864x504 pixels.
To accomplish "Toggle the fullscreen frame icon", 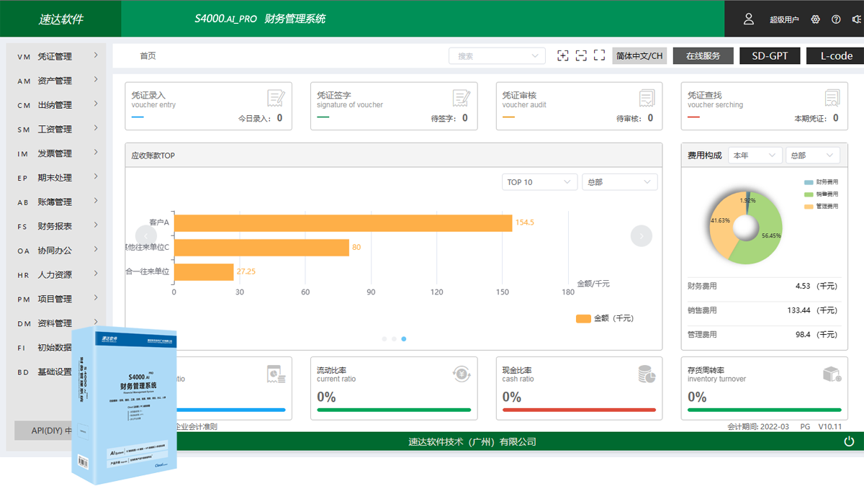I will tap(599, 55).
